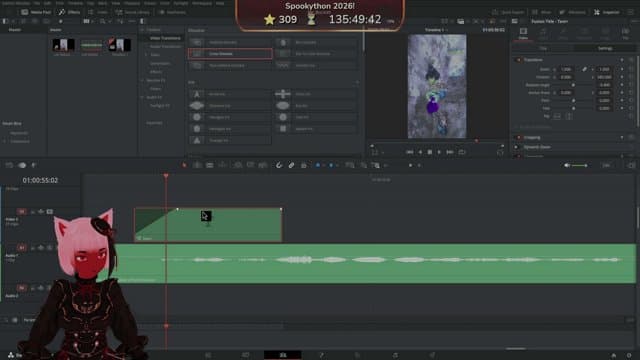This screenshot has width=640, height=360.
Task: Toggle linked selection chain icon
Action: coord(291,165)
